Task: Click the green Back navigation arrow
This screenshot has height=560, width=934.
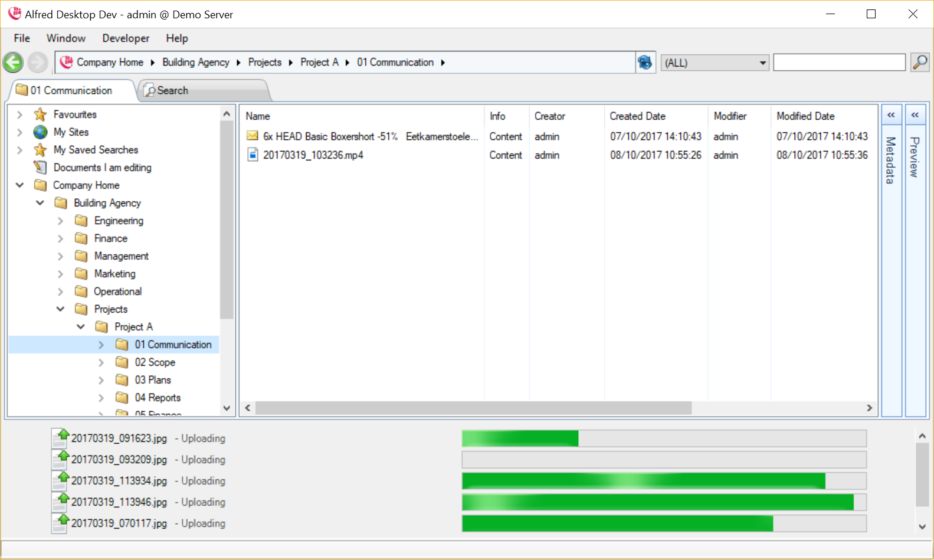Action: pos(13,63)
